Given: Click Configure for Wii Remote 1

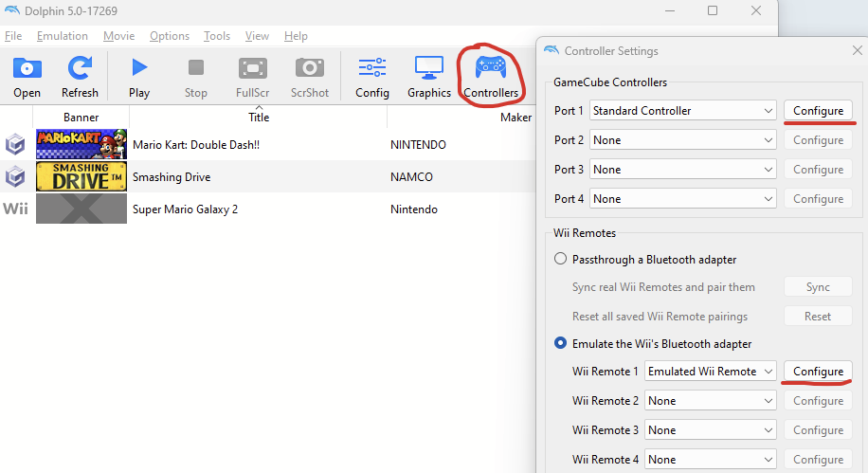Looking at the screenshot, I should [x=818, y=372].
